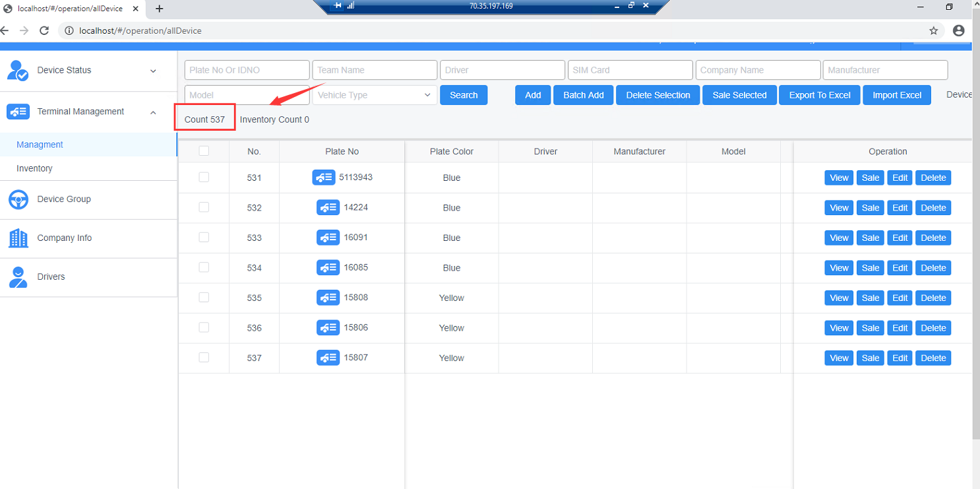980x489 pixels.
Task: Click Sale button for row 532
Action: [x=871, y=208]
